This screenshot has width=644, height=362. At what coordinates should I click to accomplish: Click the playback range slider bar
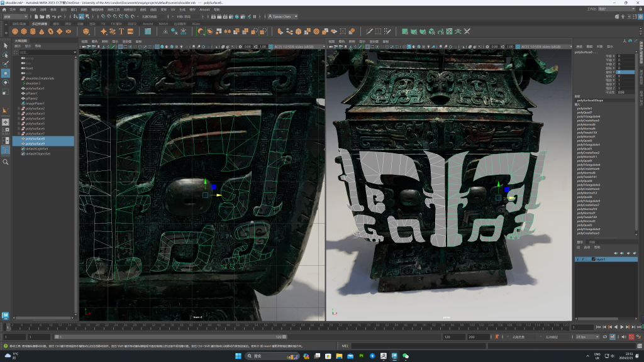170,337
